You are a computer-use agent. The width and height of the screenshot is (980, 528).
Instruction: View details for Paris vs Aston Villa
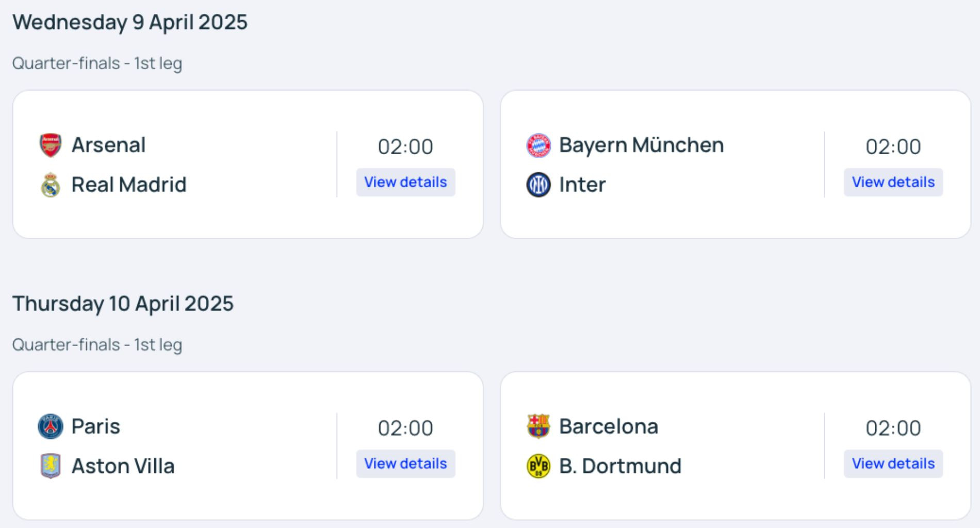click(405, 464)
